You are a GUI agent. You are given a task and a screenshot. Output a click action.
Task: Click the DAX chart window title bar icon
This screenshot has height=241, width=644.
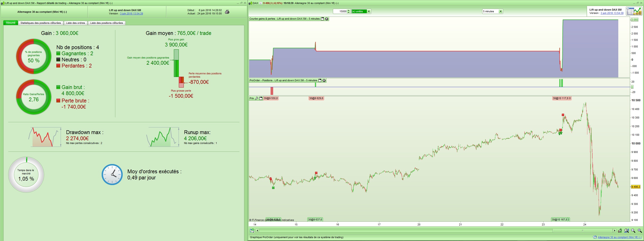250,3
